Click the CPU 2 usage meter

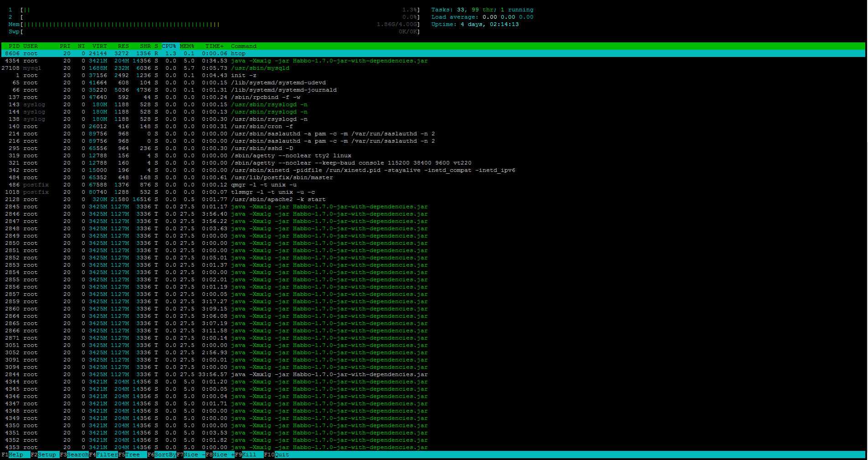(x=214, y=17)
